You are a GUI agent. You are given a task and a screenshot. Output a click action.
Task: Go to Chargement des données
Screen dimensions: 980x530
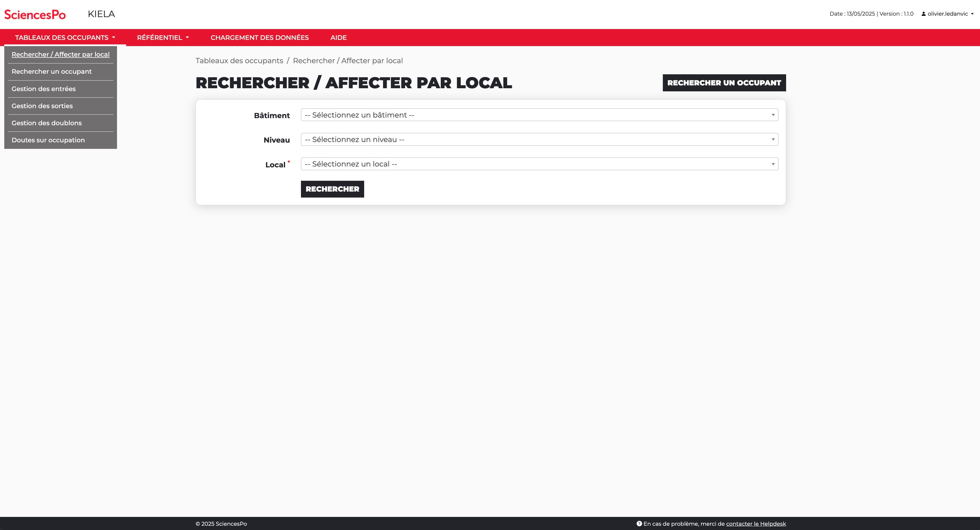pyautogui.click(x=259, y=38)
